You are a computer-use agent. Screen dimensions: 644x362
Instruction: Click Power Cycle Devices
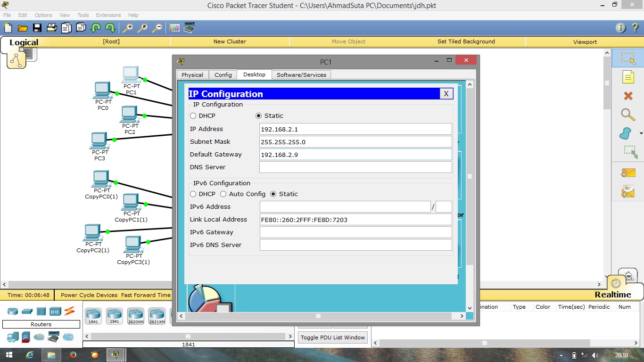click(x=89, y=295)
